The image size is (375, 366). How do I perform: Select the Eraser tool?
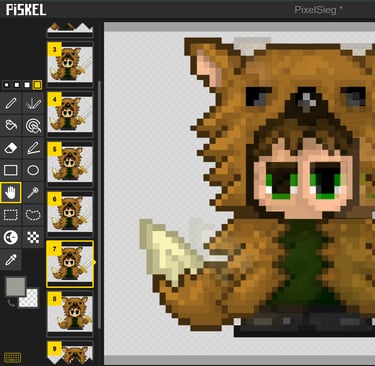click(11, 148)
